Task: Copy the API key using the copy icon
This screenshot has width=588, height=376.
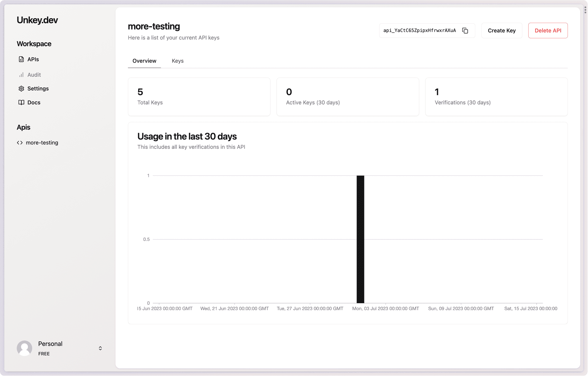Action: point(465,31)
